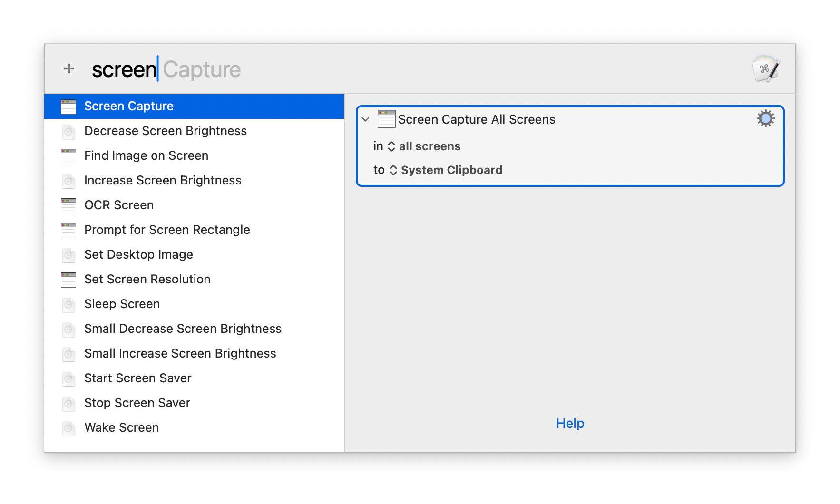This screenshot has width=840, height=504.
Task: Open the 'all screens' popup menu
Action: click(x=423, y=146)
